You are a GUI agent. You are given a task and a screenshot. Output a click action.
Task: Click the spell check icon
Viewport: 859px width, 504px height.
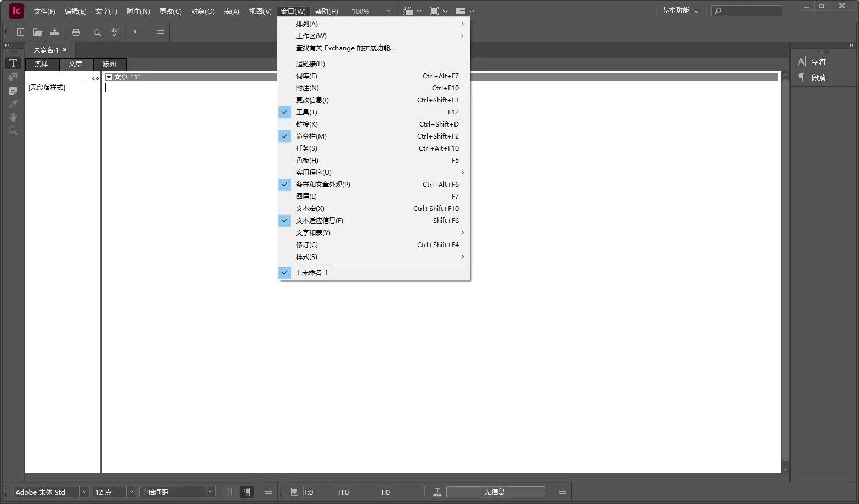pos(114,32)
